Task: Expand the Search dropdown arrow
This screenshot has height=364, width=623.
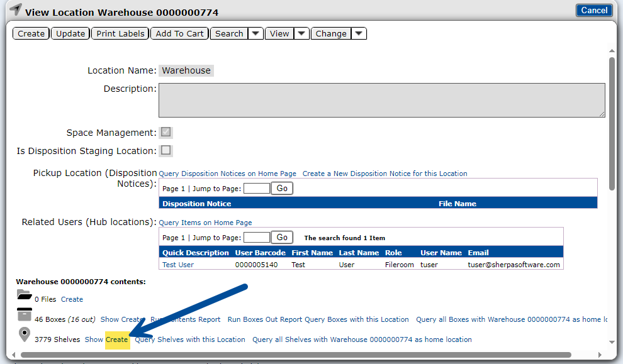Action: [x=255, y=34]
